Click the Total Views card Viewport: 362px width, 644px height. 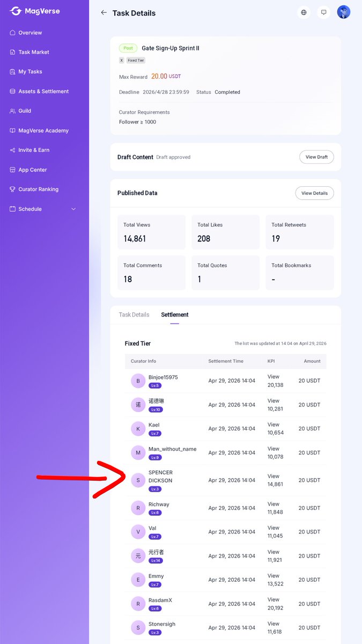(151, 232)
